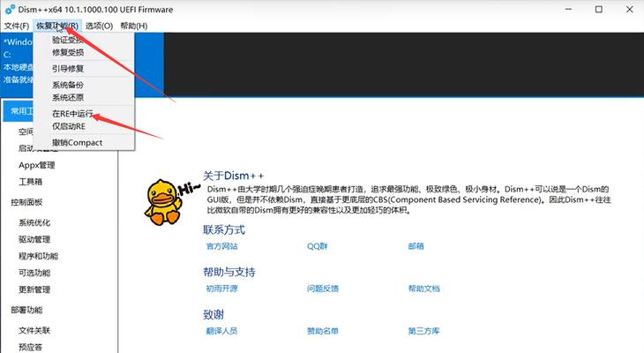Open the 官方网站 link

222,246
